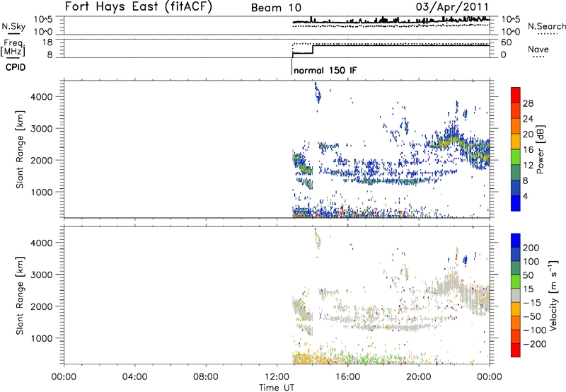Image resolution: width=566 pixels, height=392 pixels.
Task: Click the Velocity colorbar "200" tick label
Action: pyautogui.click(x=531, y=248)
